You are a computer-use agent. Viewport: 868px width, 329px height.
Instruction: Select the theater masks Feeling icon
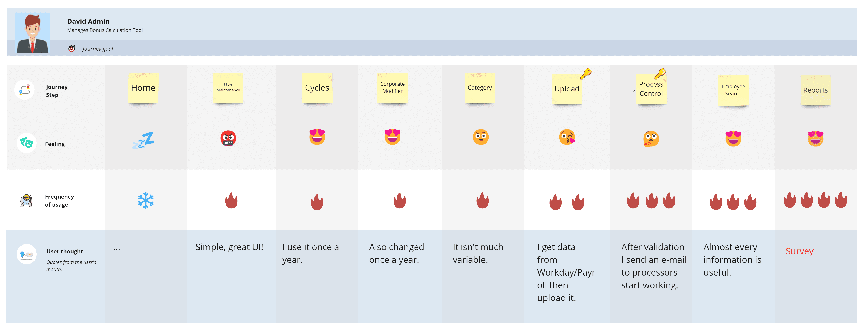coord(26,143)
